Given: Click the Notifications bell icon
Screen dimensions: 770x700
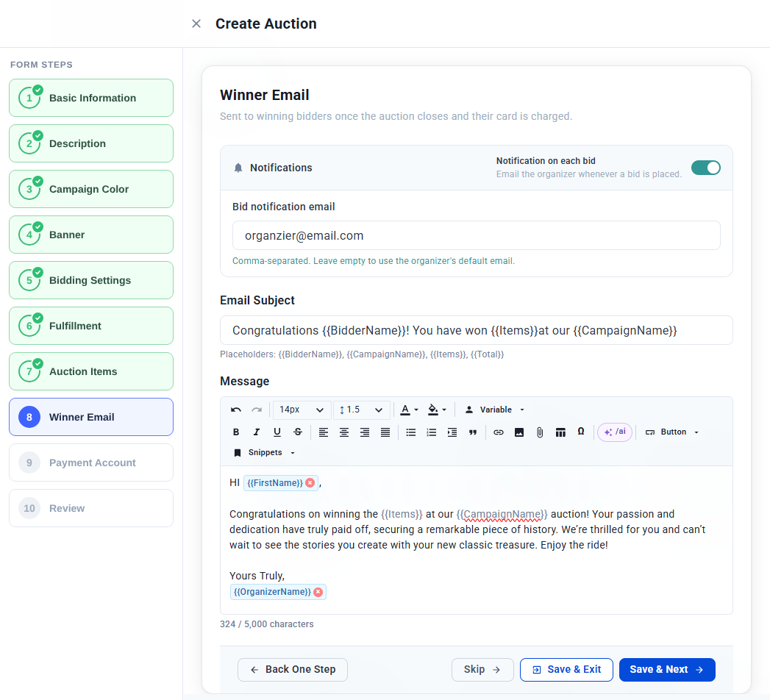Looking at the screenshot, I should tap(238, 168).
